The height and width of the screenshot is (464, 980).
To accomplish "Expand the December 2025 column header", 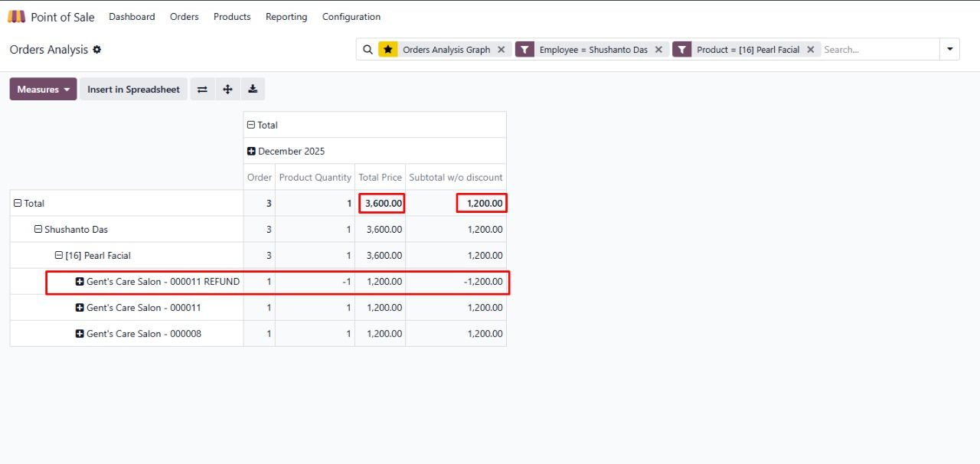I will (251, 152).
